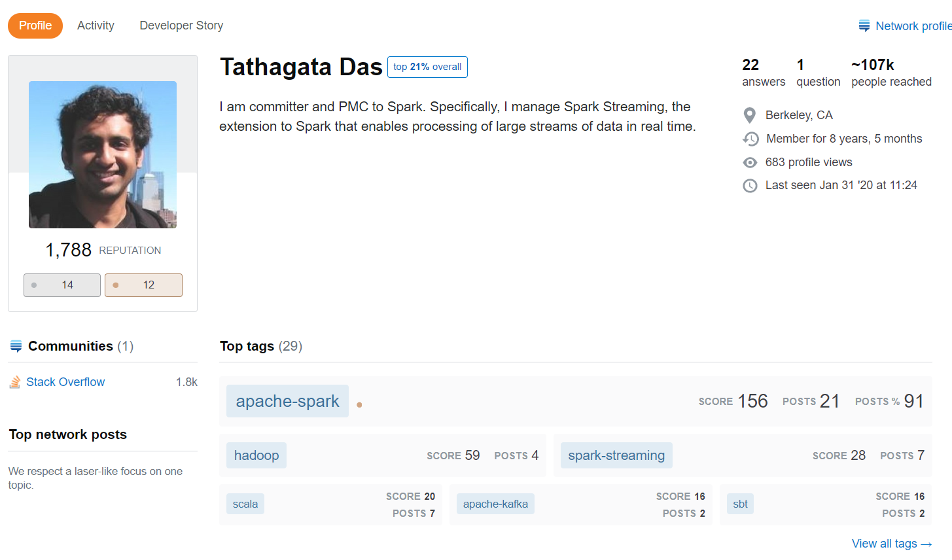The height and width of the screenshot is (560, 952).
Task: Click the history clock icon beside membership duration
Action: tap(751, 139)
